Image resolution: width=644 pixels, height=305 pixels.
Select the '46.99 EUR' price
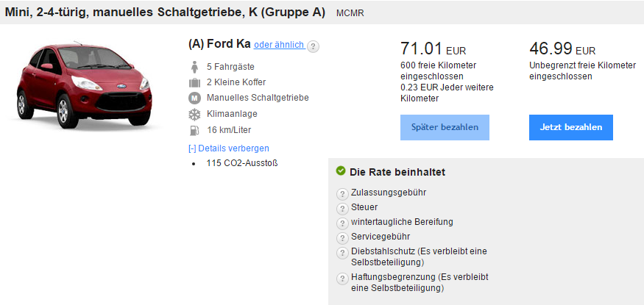(x=562, y=49)
